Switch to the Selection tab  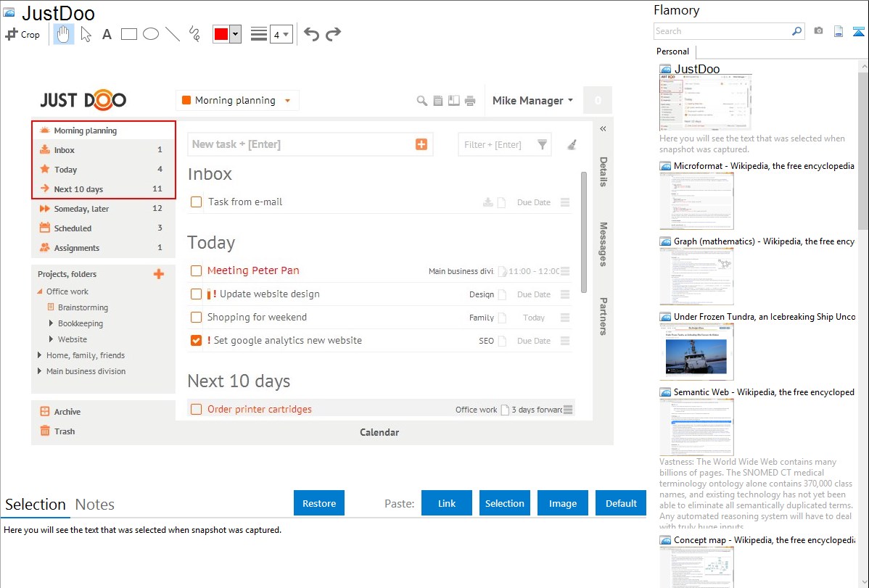[36, 505]
